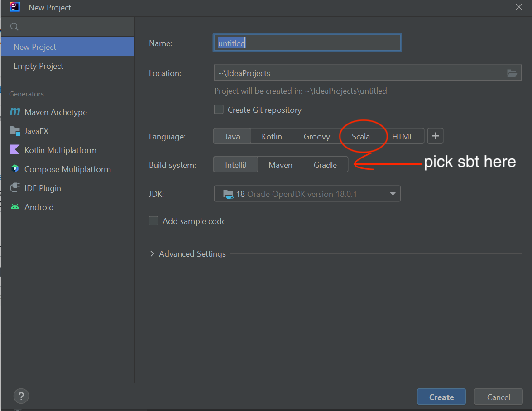The image size is (532, 411).
Task: Enable Create Git repository checkbox
Action: click(x=219, y=110)
